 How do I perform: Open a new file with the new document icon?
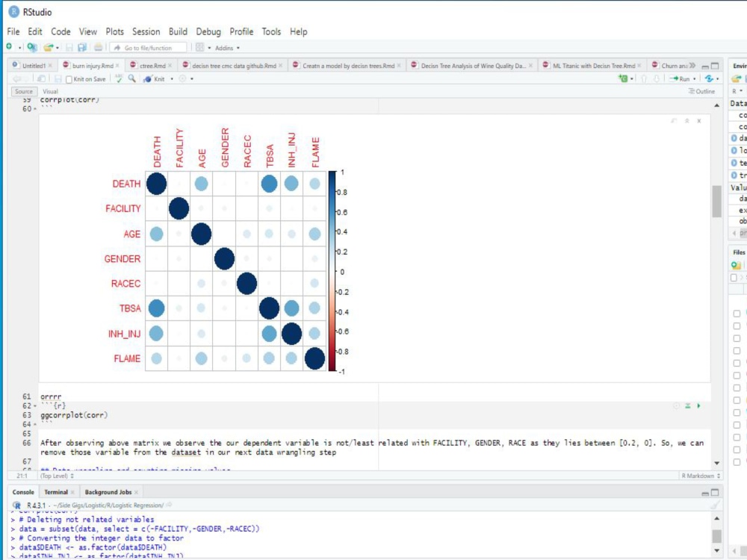[x=9, y=46]
